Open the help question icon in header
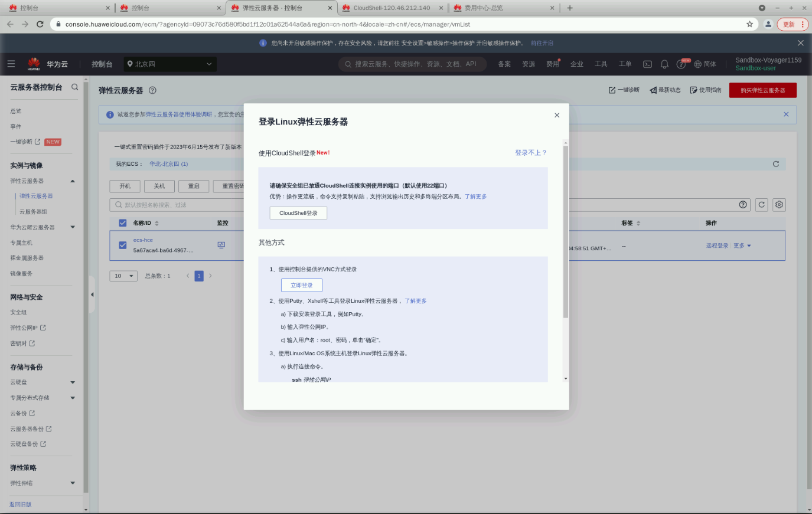 [x=681, y=64]
